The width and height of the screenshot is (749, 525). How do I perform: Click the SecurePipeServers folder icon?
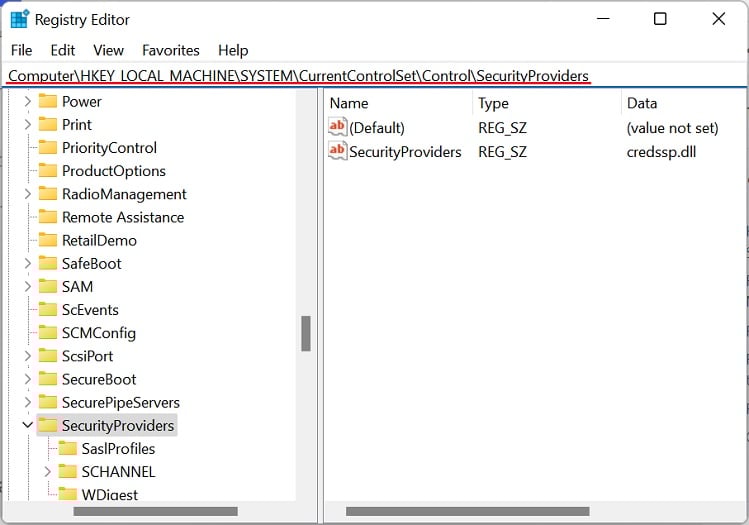pyautogui.click(x=47, y=402)
